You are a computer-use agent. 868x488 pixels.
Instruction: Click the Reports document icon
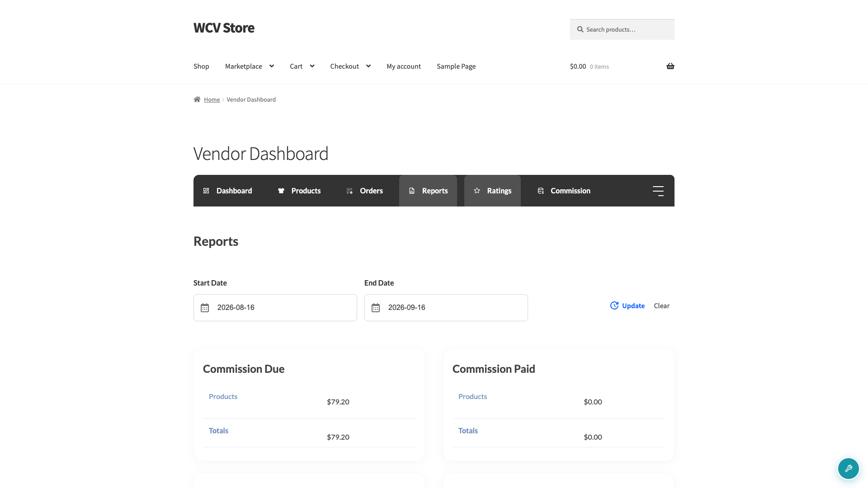pyautogui.click(x=412, y=191)
